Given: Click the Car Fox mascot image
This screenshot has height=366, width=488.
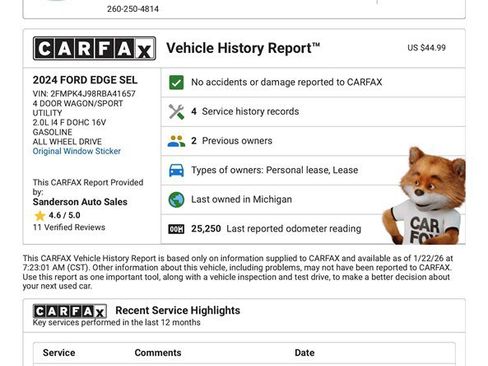Looking at the screenshot, I should click(424, 196).
